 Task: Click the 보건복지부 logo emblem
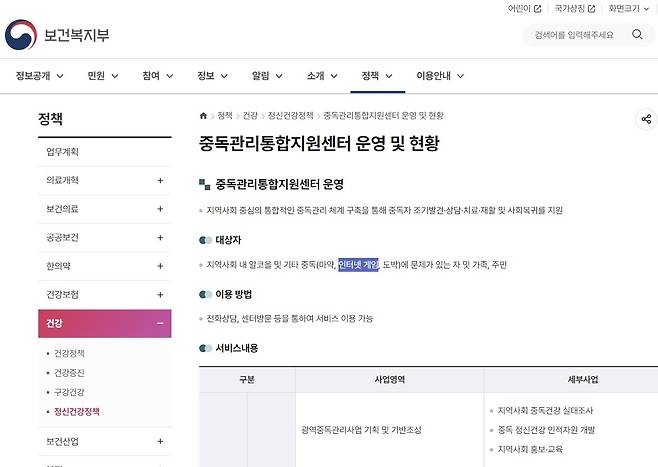tap(21, 35)
